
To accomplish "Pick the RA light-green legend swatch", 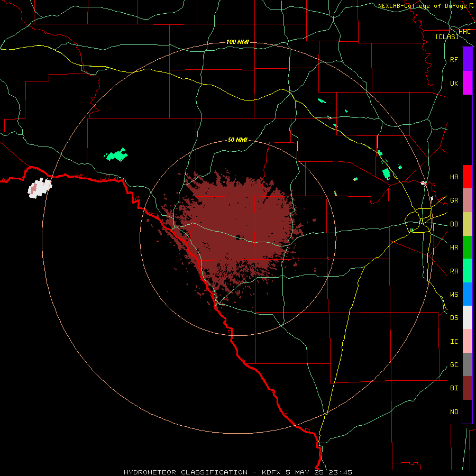I will tap(467, 271).
